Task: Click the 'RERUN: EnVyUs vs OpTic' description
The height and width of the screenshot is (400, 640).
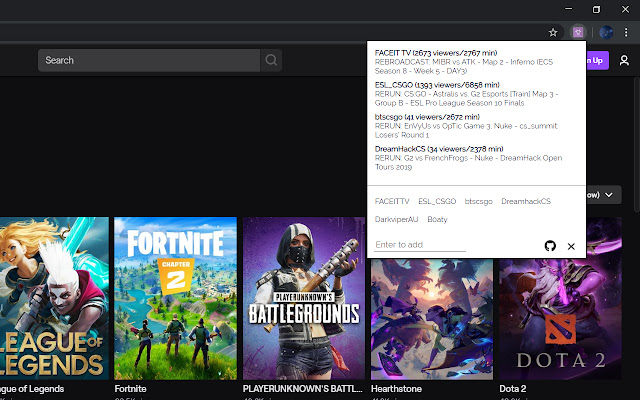Action: tap(466, 131)
